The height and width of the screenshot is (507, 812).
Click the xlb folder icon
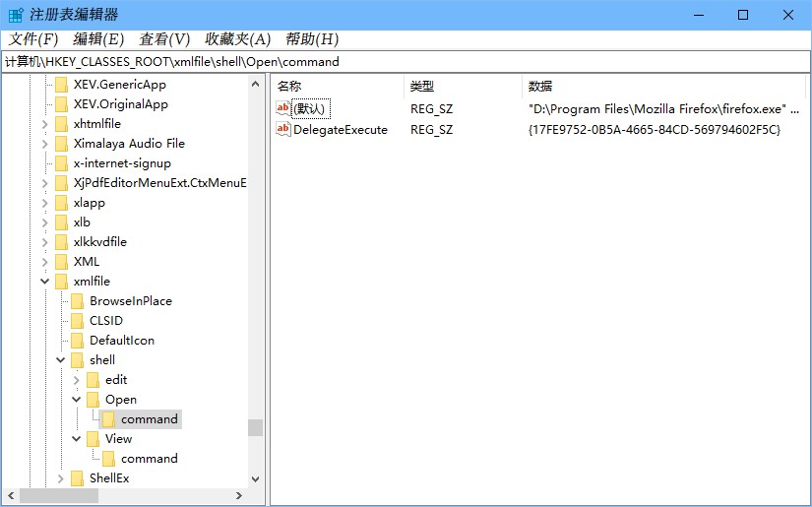[x=62, y=222]
